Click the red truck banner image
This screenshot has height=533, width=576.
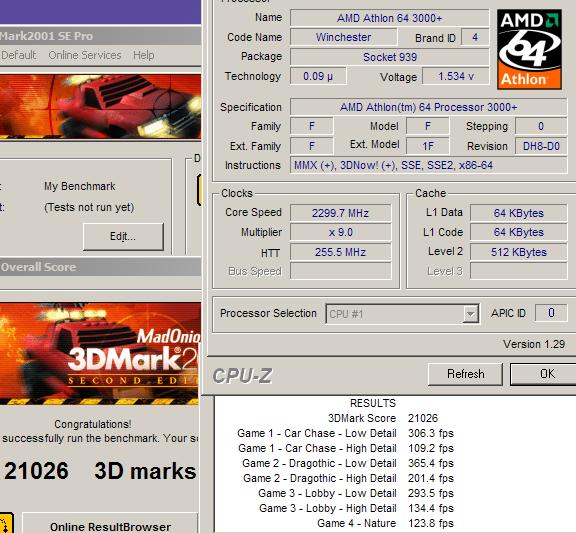point(100,107)
